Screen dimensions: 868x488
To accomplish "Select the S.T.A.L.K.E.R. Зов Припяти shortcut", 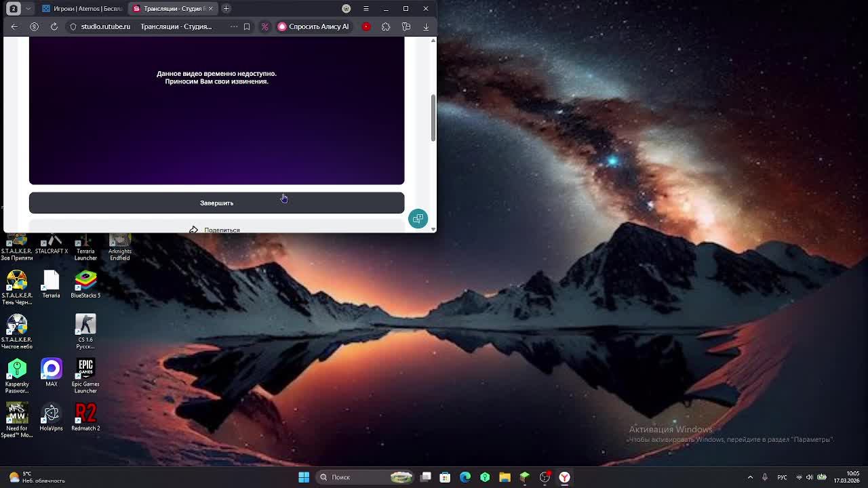I will [x=17, y=247].
